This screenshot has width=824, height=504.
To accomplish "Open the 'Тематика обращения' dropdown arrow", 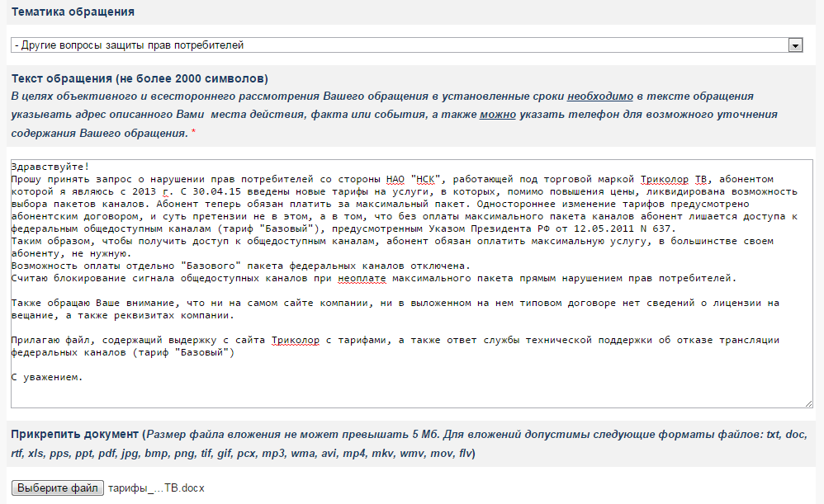I will (x=795, y=45).
